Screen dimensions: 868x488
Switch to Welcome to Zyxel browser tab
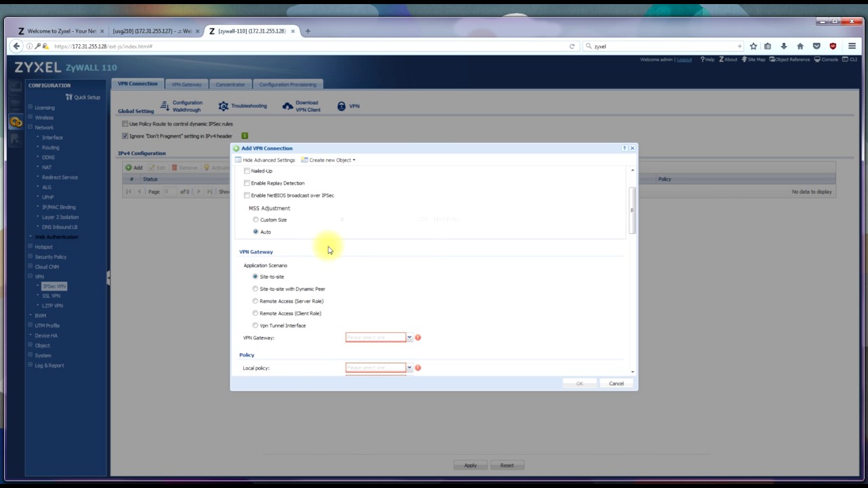(x=62, y=31)
